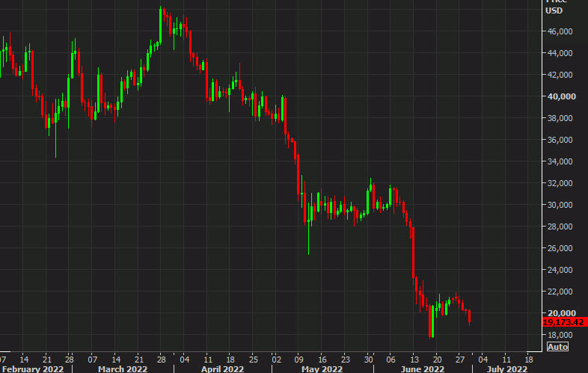Click the 25 date tick on time axis
This screenshot has width=588, height=373.
pos(254,357)
